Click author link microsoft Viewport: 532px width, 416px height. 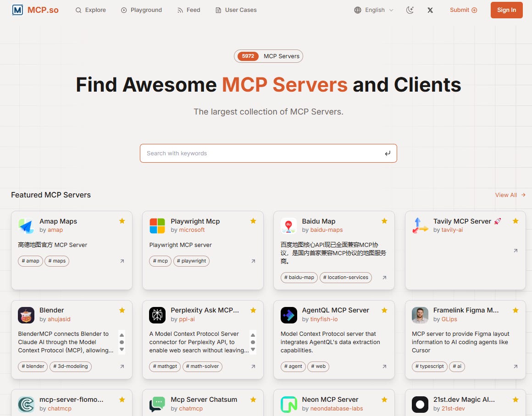[x=192, y=230]
